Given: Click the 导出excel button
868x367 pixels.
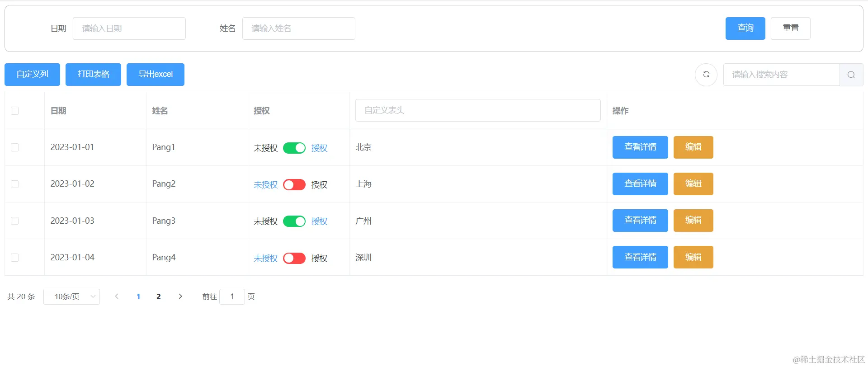Looking at the screenshot, I should [x=156, y=75].
